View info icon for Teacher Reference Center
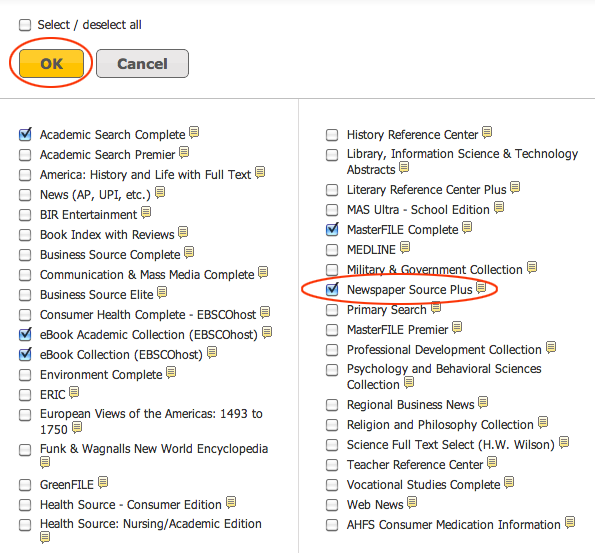The height and width of the screenshot is (553, 595). 492,462
